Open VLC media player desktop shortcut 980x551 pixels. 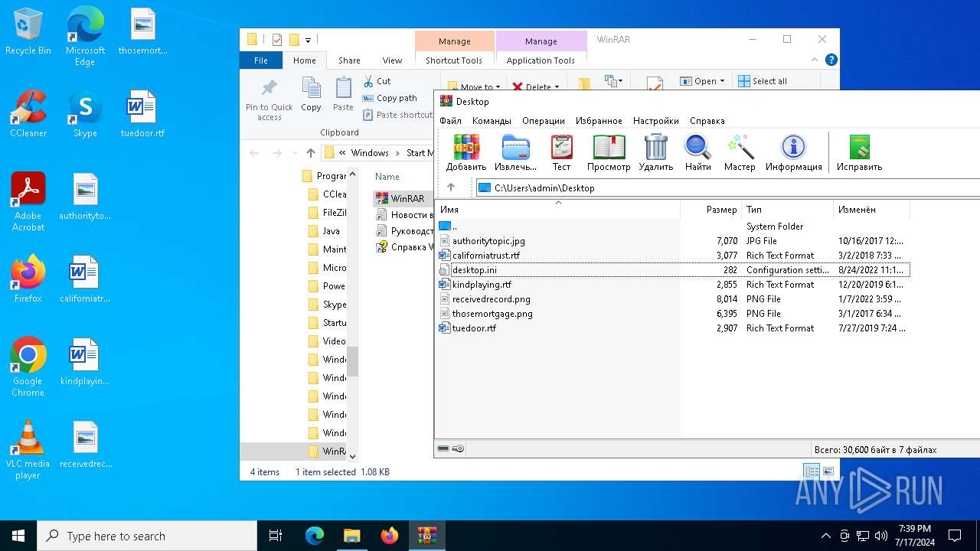[28, 450]
